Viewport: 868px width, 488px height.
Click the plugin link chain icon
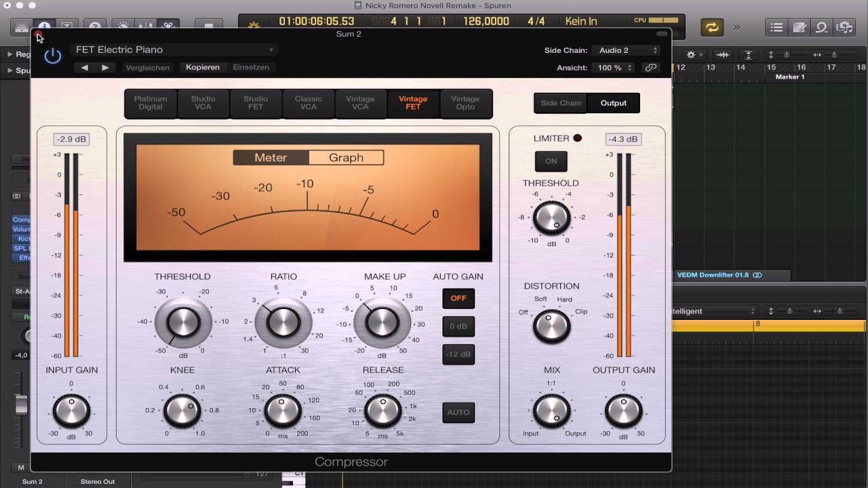coord(650,68)
